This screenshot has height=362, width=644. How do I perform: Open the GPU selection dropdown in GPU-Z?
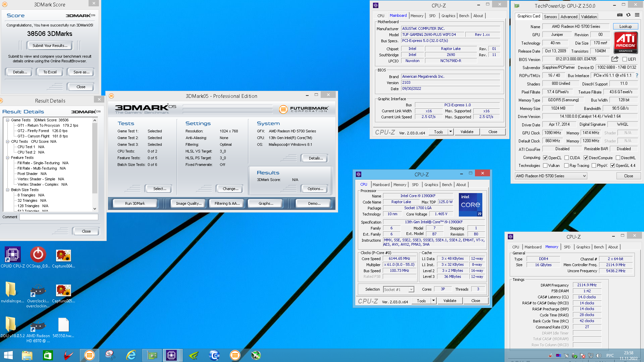tap(551, 176)
